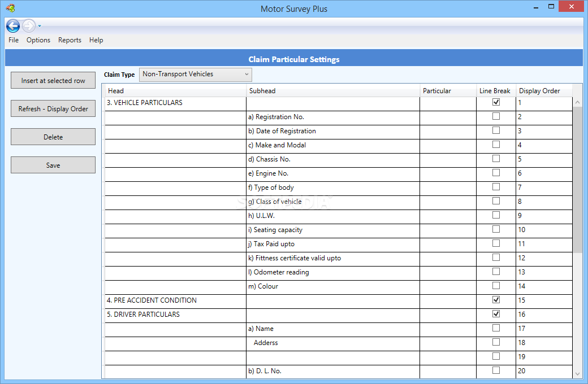Open the File menu
The height and width of the screenshot is (384, 588).
(x=14, y=40)
